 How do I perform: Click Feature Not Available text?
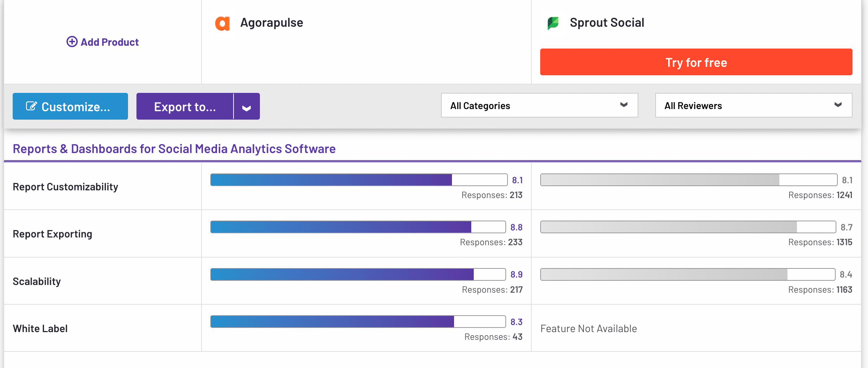[x=588, y=329]
